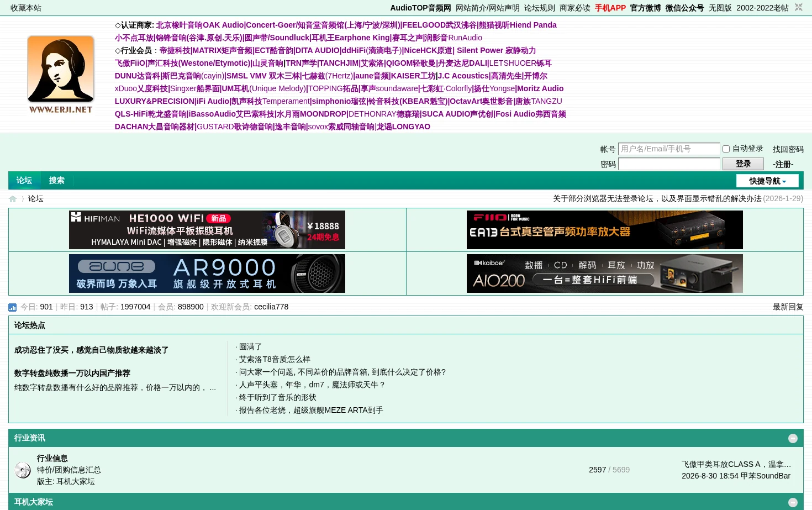Select the 论坛 navigation tab
812x510 pixels.
(24, 180)
